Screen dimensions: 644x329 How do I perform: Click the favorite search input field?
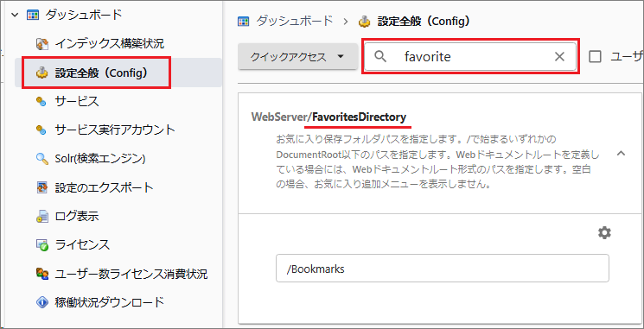(x=470, y=57)
